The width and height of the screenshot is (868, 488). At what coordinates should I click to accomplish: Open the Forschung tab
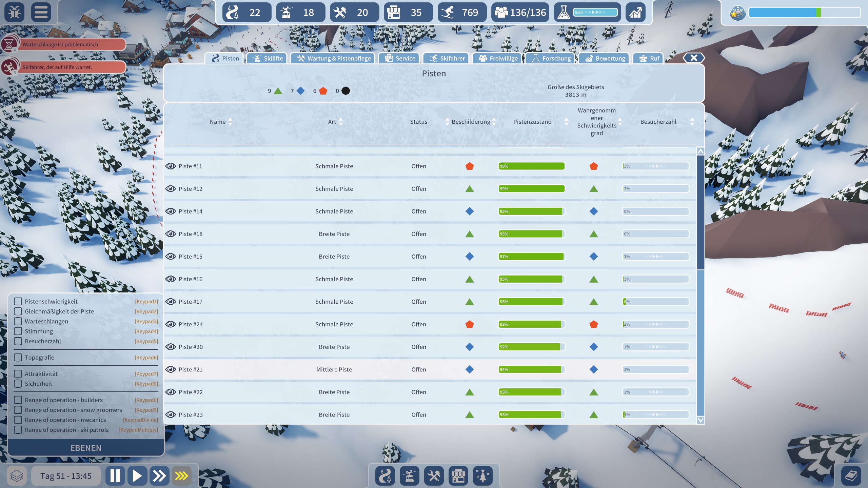point(551,58)
